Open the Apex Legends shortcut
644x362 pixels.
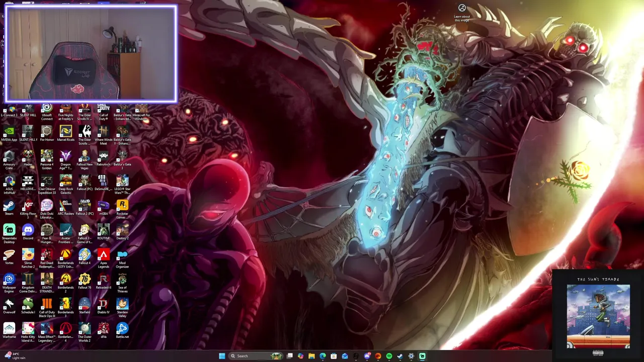click(103, 259)
